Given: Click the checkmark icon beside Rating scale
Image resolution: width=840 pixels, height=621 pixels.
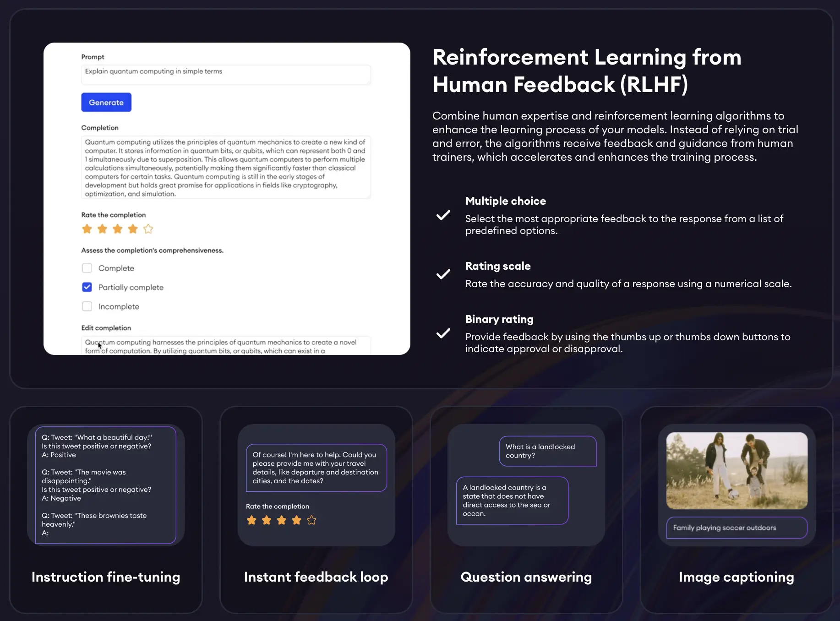Looking at the screenshot, I should [443, 274].
